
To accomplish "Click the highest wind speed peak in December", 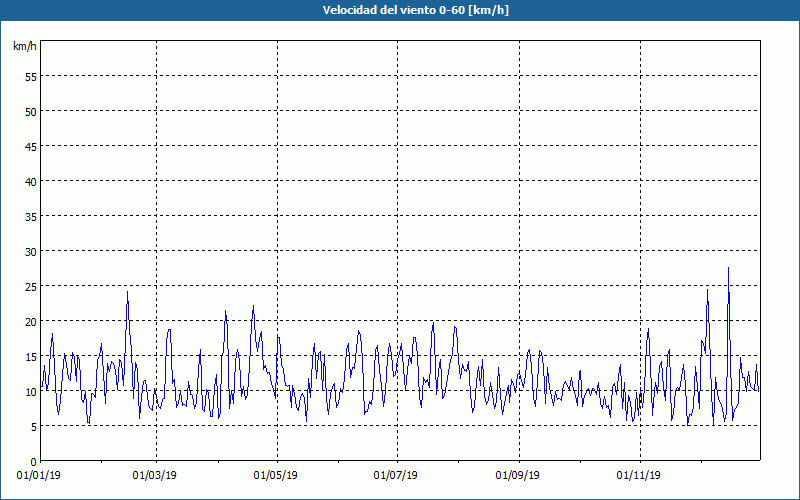I will coord(729,268).
